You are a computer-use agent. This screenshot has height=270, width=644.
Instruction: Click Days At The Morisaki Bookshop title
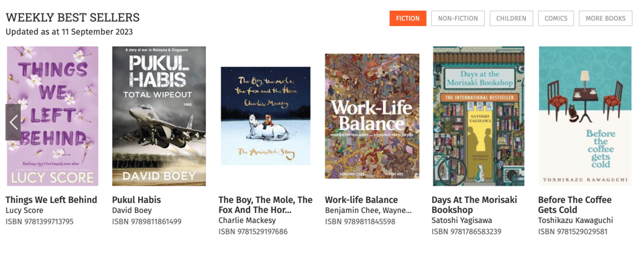coord(474,204)
